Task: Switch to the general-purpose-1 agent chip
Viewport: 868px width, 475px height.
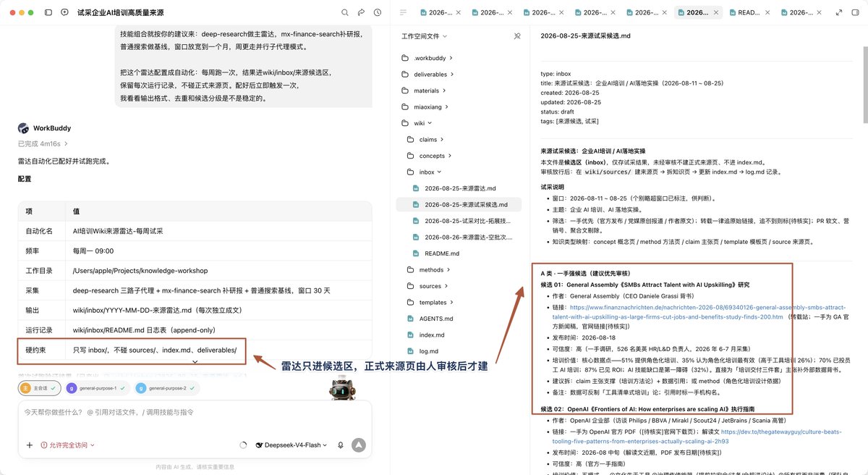Action: tap(96, 388)
